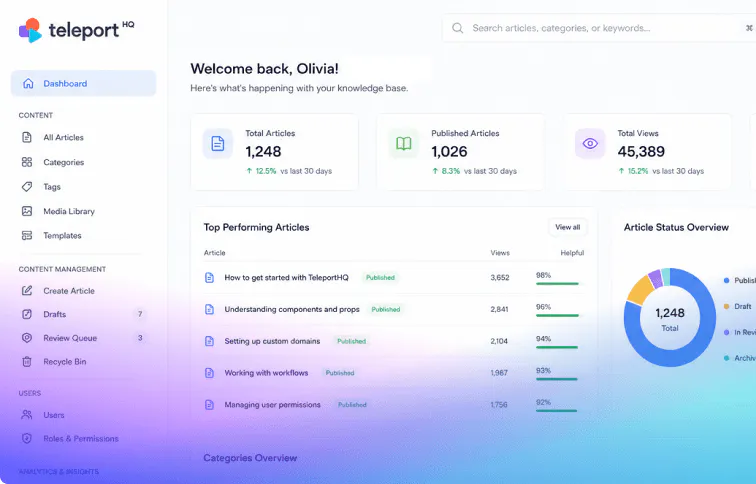The width and height of the screenshot is (756, 484).
Task: Click the Published Articles book icon
Action: pos(404,144)
